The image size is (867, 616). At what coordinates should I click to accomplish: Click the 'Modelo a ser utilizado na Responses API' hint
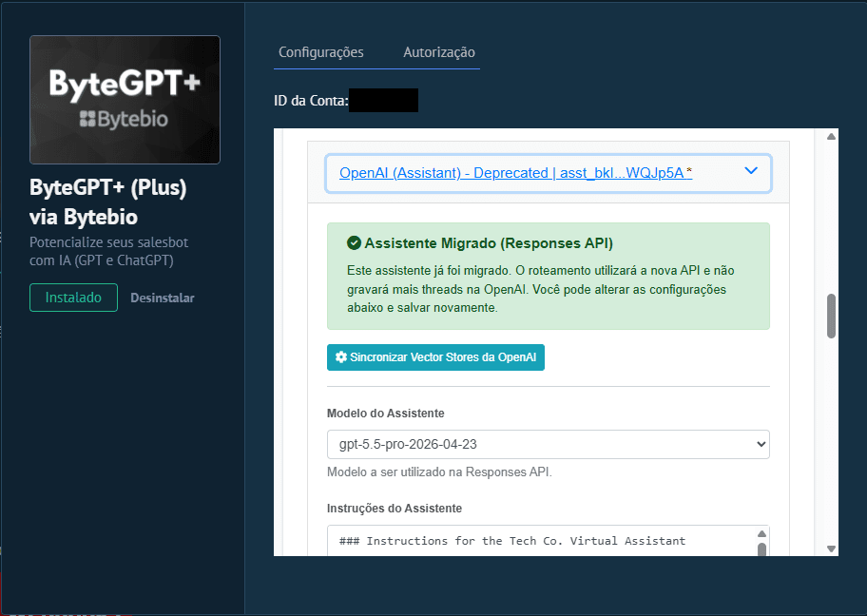click(x=439, y=472)
